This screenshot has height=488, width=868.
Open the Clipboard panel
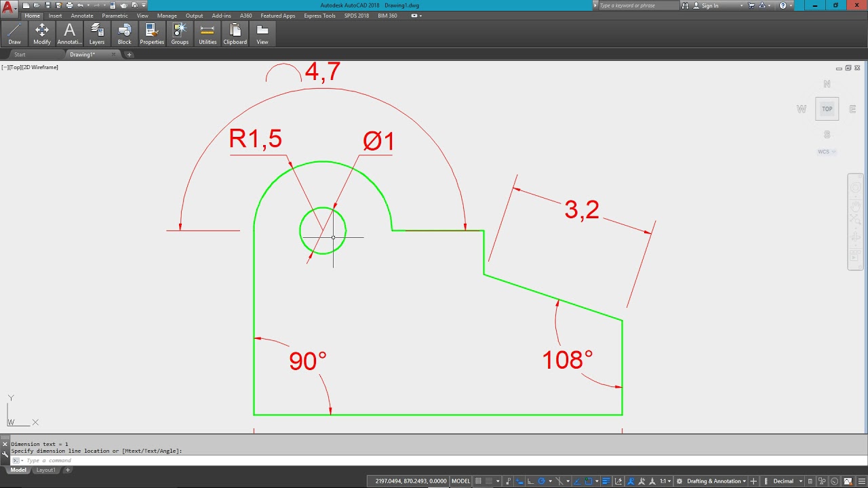coord(235,33)
